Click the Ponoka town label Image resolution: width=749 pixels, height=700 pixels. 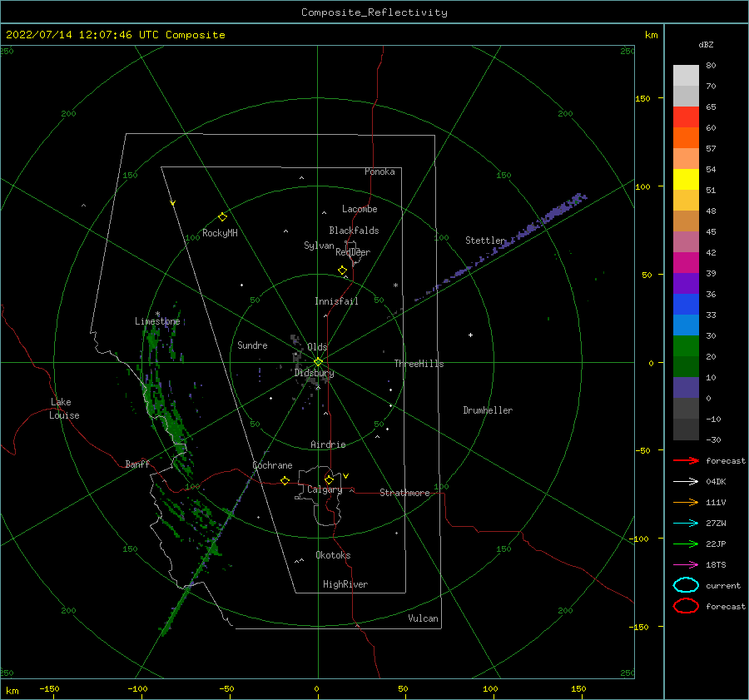[x=379, y=171]
